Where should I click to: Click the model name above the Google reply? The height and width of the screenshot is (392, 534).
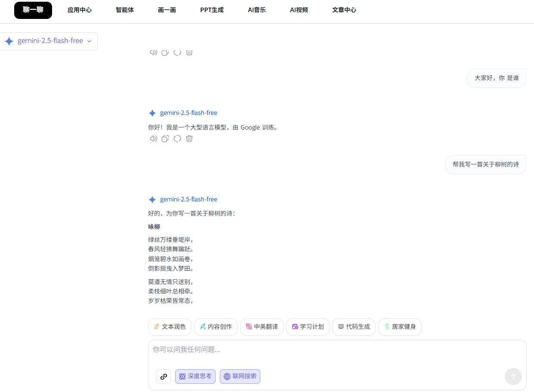[188, 113]
